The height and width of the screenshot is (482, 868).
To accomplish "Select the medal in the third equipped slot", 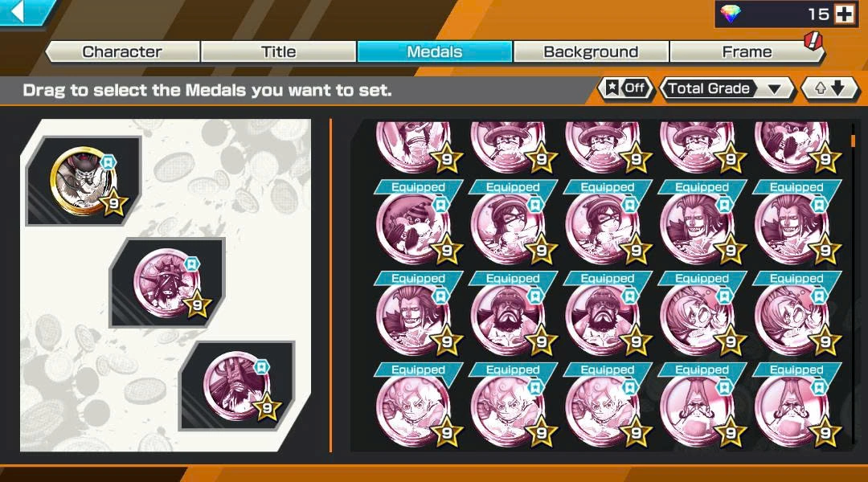I will coord(237,386).
